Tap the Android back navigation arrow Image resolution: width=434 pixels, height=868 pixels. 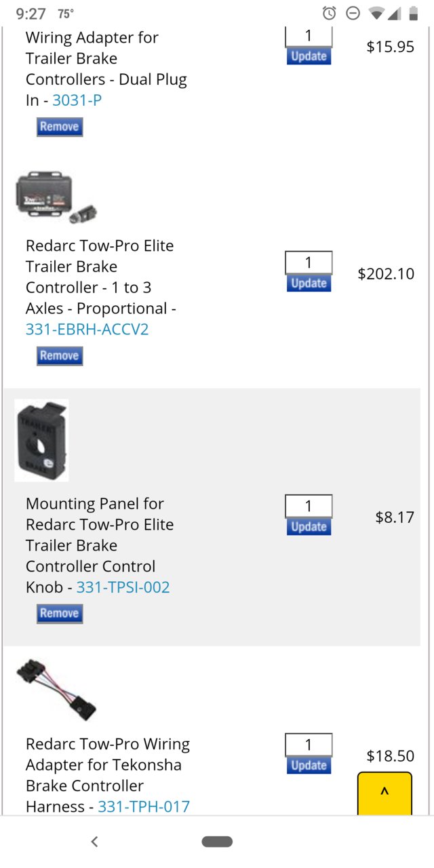point(94,842)
